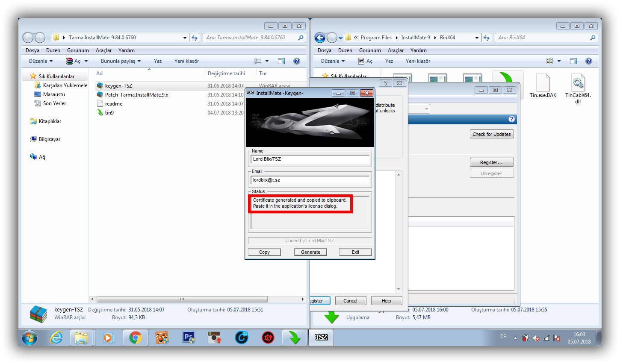
Task: Click the green arrow InstallMate taskbar icon
Action: [294, 338]
